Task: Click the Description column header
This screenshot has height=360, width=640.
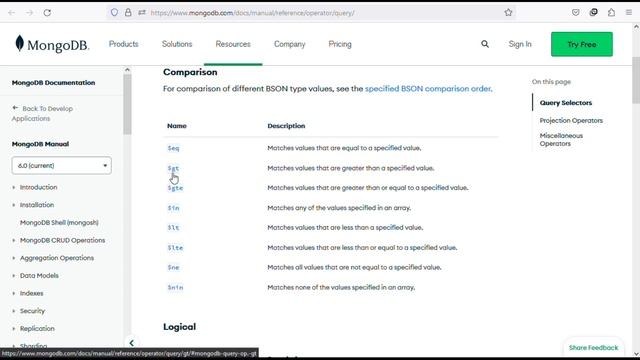Action: coord(286,126)
